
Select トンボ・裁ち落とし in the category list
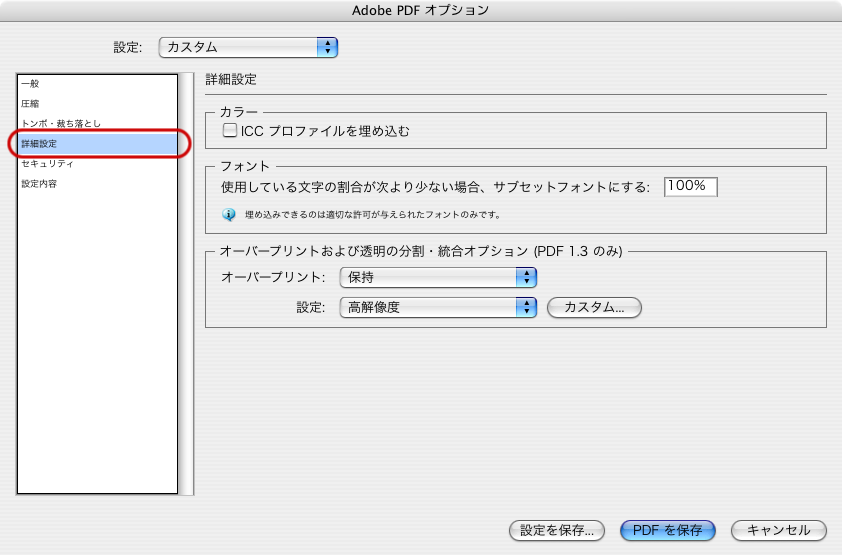[x=98, y=123]
